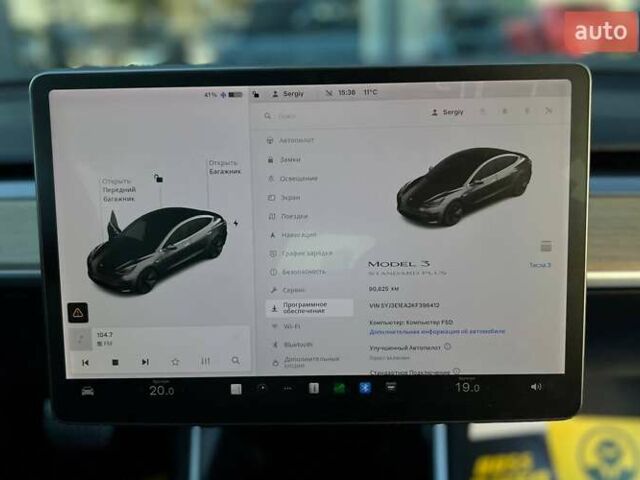
Task: Open the Navigation (Навигация) settings
Action: coord(293,235)
